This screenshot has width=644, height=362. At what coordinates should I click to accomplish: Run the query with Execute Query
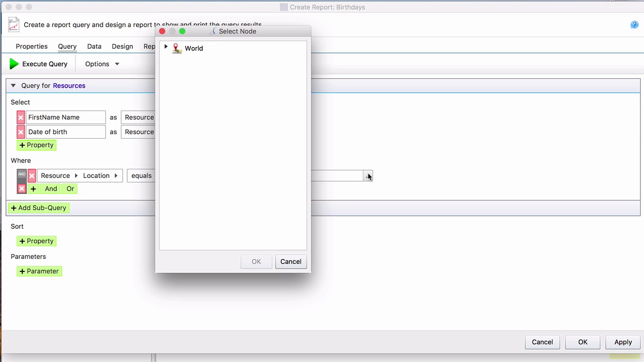(38, 64)
